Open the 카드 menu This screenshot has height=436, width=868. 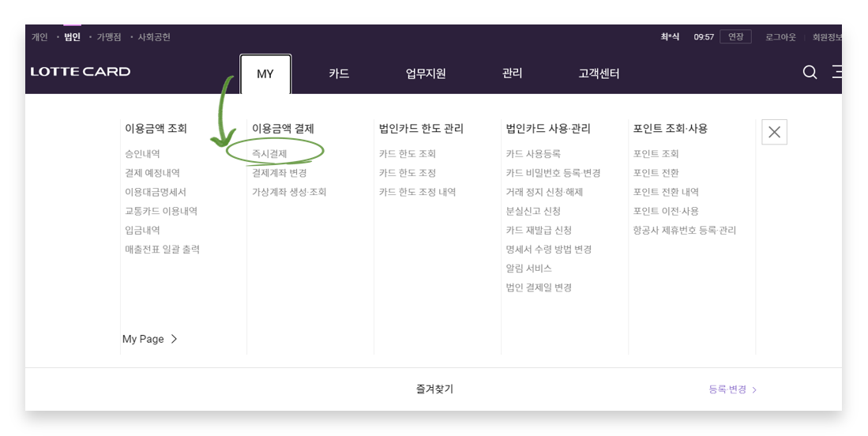click(x=339, y=74)
